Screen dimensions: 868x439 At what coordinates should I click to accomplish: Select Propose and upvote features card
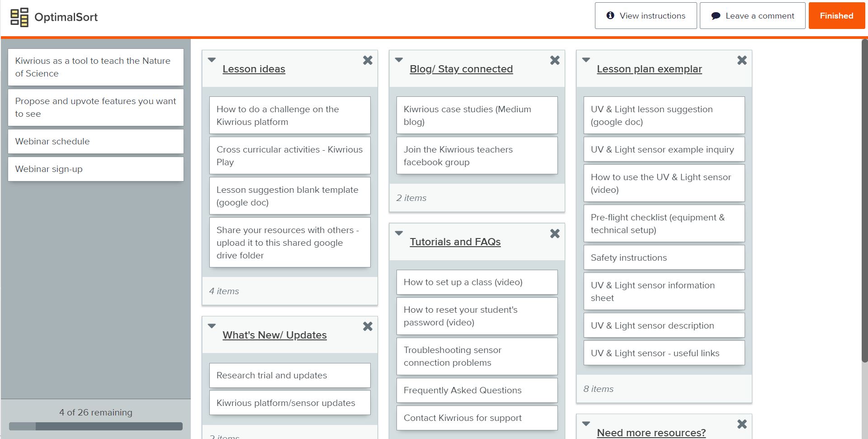tap(96, 107)
